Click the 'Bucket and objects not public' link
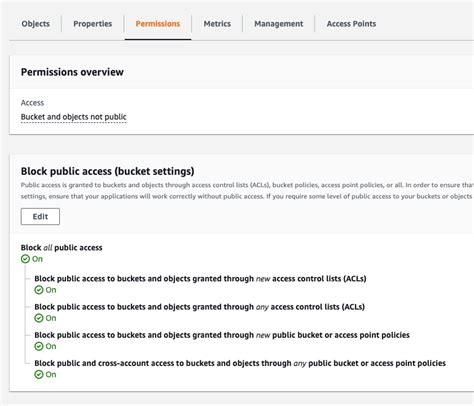 tap(74, 117)
